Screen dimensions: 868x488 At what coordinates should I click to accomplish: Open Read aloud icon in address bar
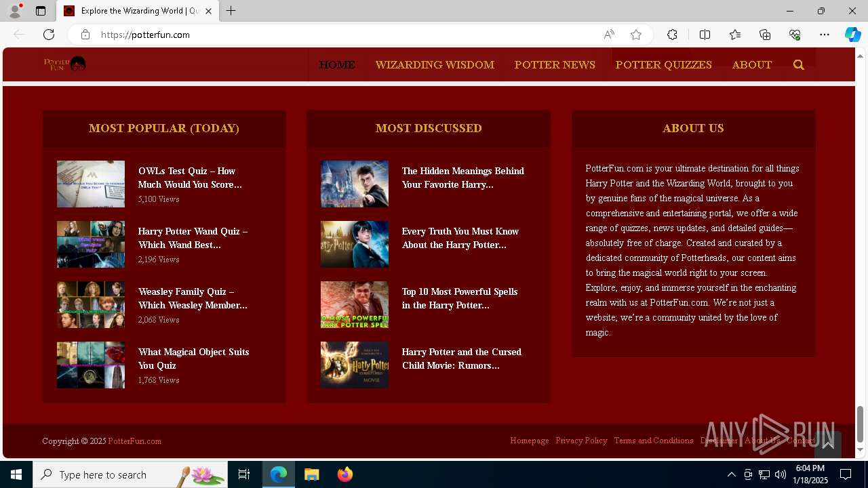(609, 35)
